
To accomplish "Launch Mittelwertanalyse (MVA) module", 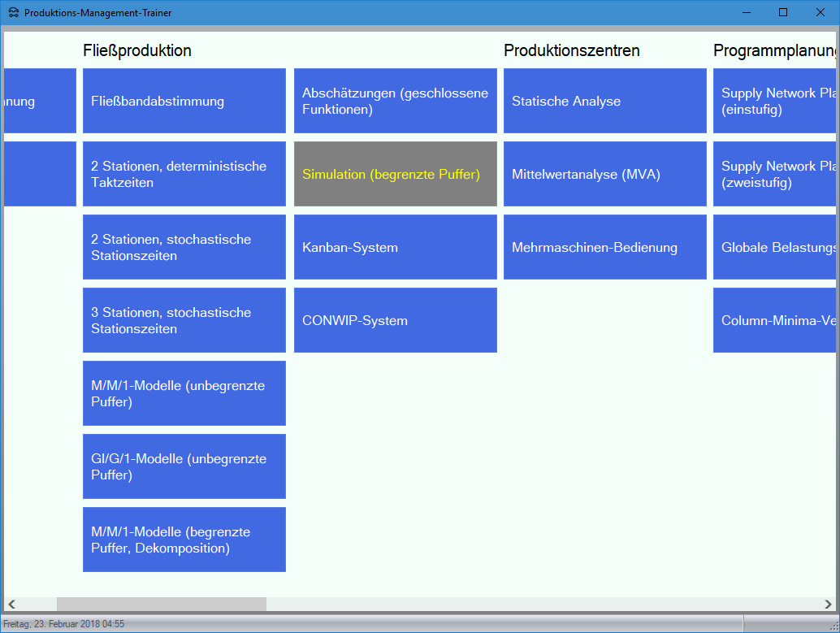I will [605, 174].
